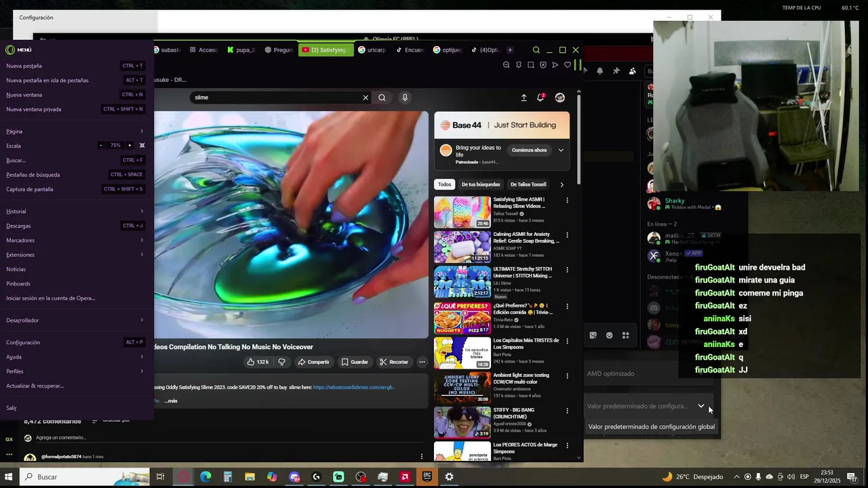Screen dimensions: 868x488
Task: Show more filter chips arrow
Action: pyautogui.click(x=561, y=184)
